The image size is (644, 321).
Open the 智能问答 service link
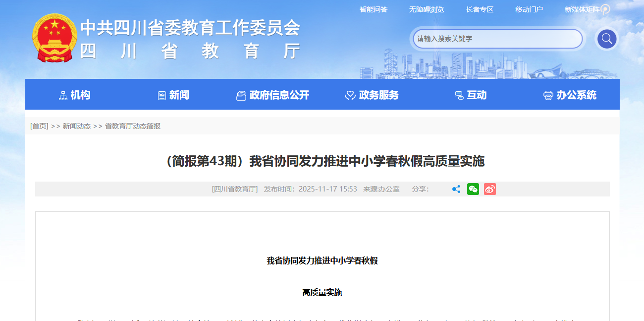click(374, 9)
